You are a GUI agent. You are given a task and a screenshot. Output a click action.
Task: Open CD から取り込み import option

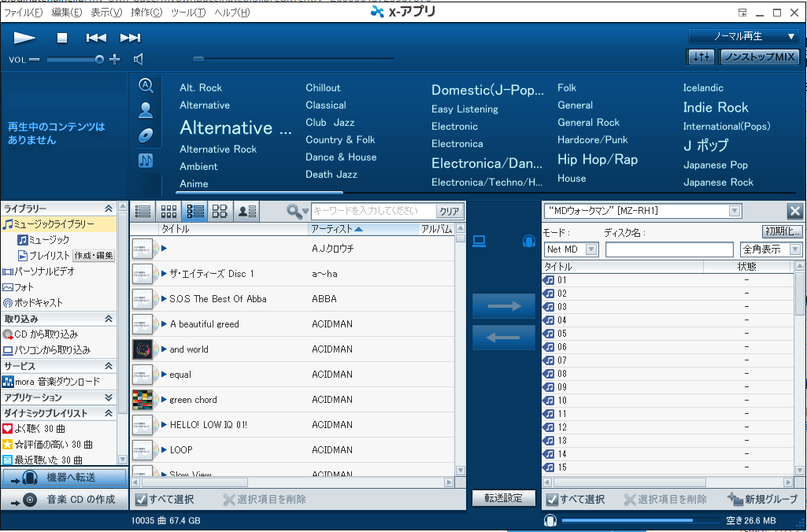[x=41, y=334]
